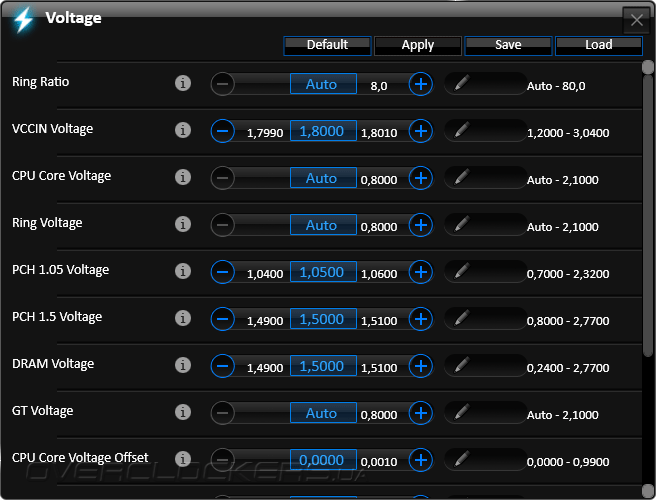
Task: Click the Ring Voltage info icon
Action: [183, 224]
